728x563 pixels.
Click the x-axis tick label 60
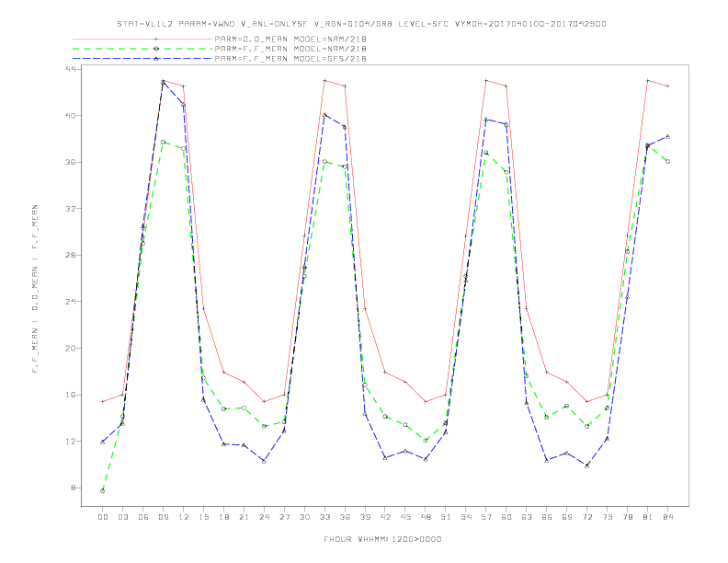point(506,517)
